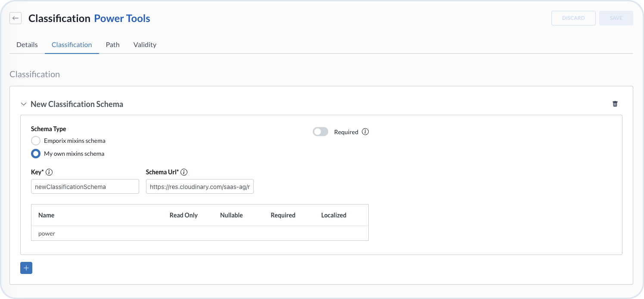Viewport: 644px width, 299px height.
Task: Switch to the Details tab
Action: coord(27,45)
